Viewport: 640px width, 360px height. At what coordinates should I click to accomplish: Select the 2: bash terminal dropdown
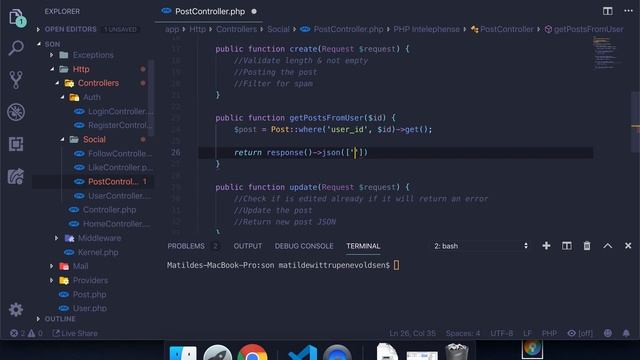[480, 246]
